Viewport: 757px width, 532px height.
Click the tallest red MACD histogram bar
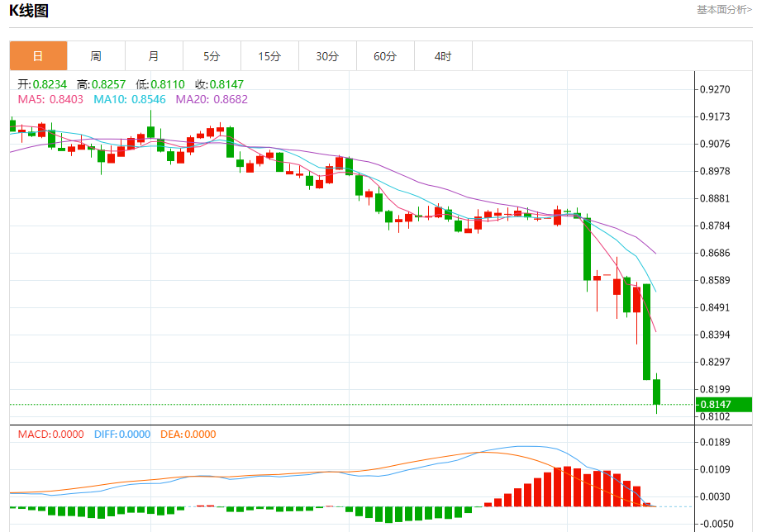pyautogui.click(x=567, y=486)
